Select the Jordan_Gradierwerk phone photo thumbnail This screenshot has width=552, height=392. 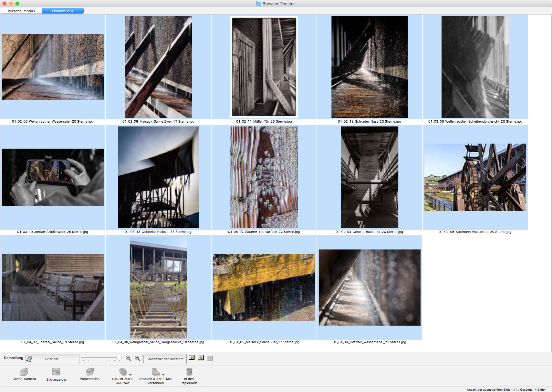(53, 177)
